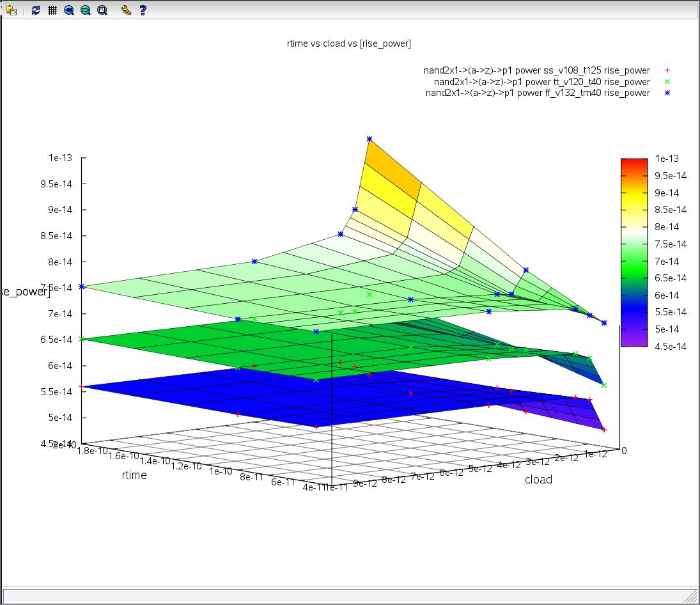Click the rtime axis label
Image resolution: width=700 pixels, height=605 pixels.
pyautogui.click(x=134, y=475)
